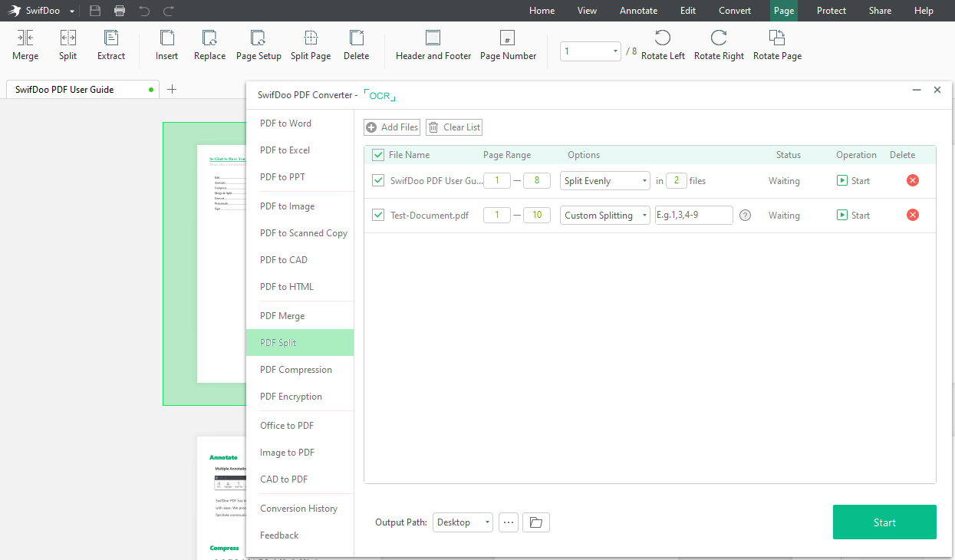Viewport: 955px width, 560px height.
Task: Click the end page field showing 10
Action: point(537,216)
